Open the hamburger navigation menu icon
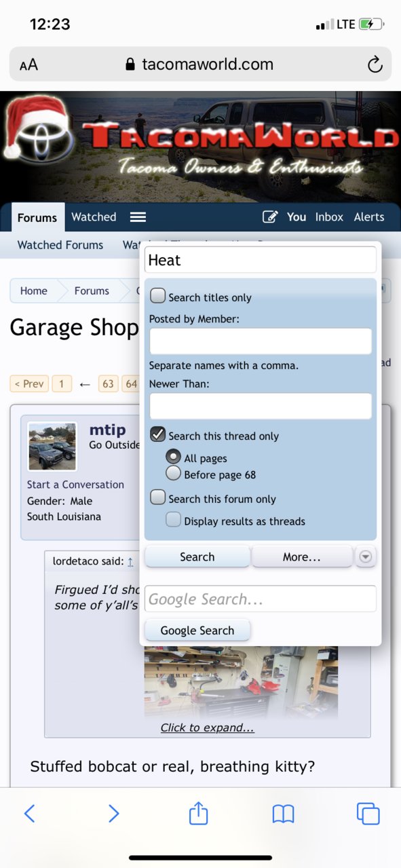The width and height of the screenshot is (401, 868). tap(138, 217)
